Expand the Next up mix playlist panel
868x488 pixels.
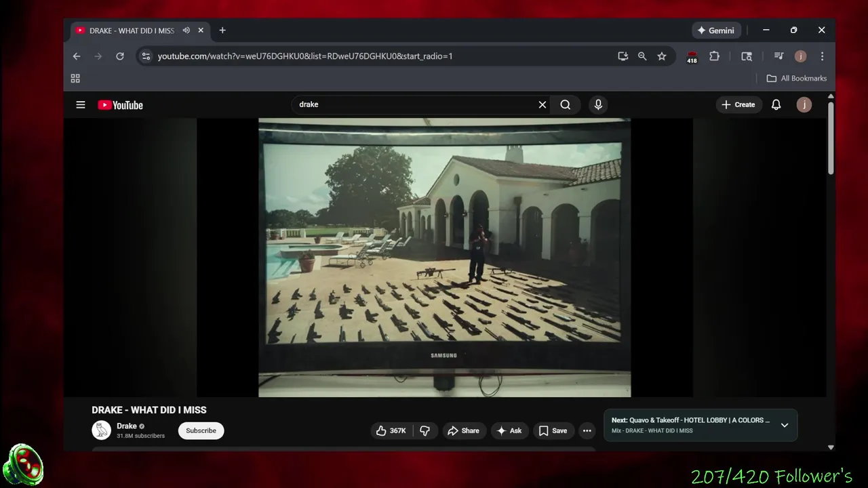pyautogui.click(x=785, y=425)
